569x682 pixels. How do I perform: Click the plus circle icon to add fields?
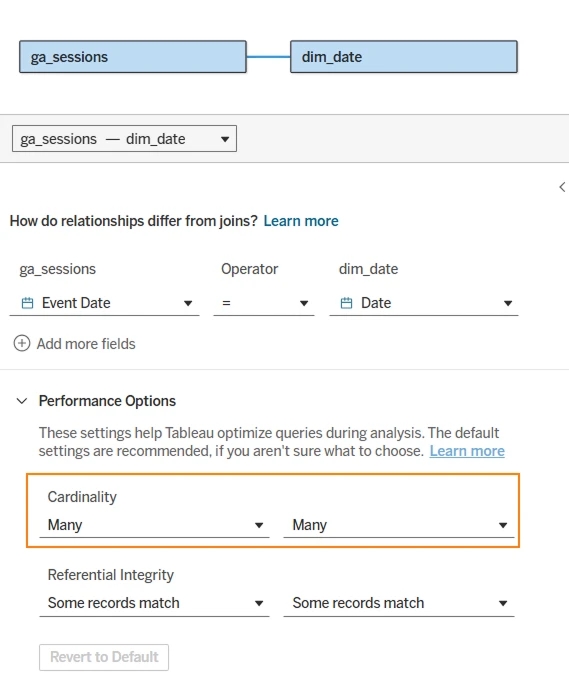point(22,343)
